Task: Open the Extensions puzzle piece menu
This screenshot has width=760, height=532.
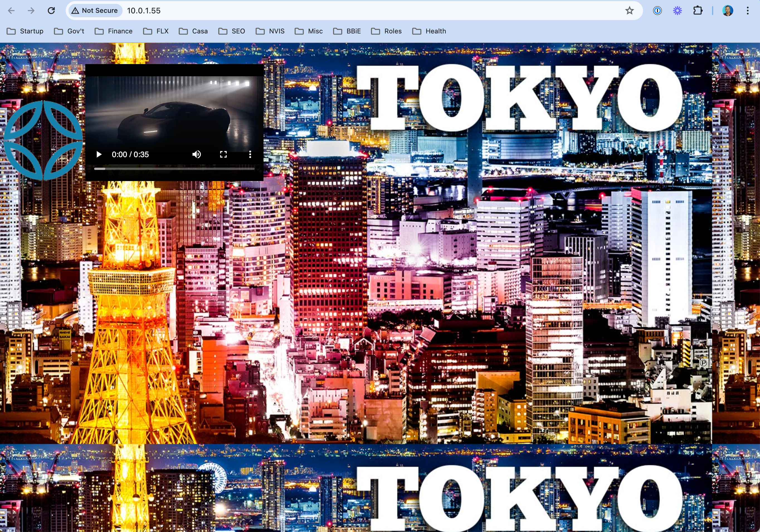Action: coord(697,11)
